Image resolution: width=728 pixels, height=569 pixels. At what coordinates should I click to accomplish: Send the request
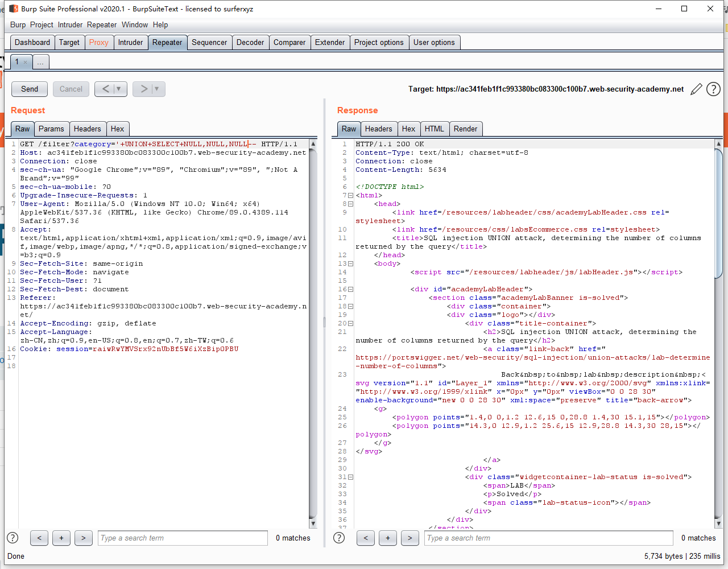[x=30, y=89]
